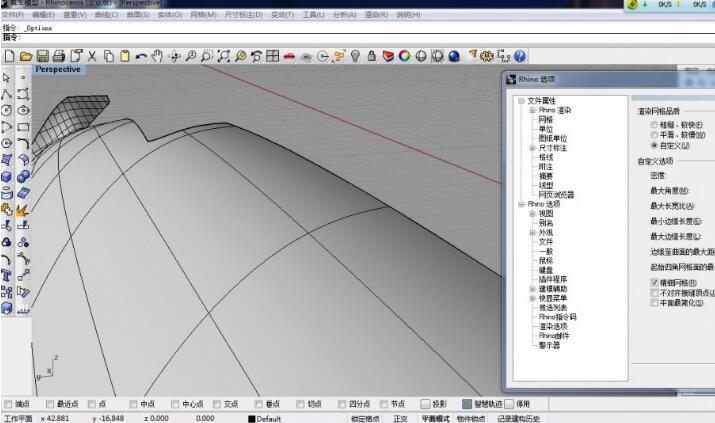Viewport: 715px width, 423px height.
Task: Toggle 正交 mode in the status bar
Action: click(400, 418)
